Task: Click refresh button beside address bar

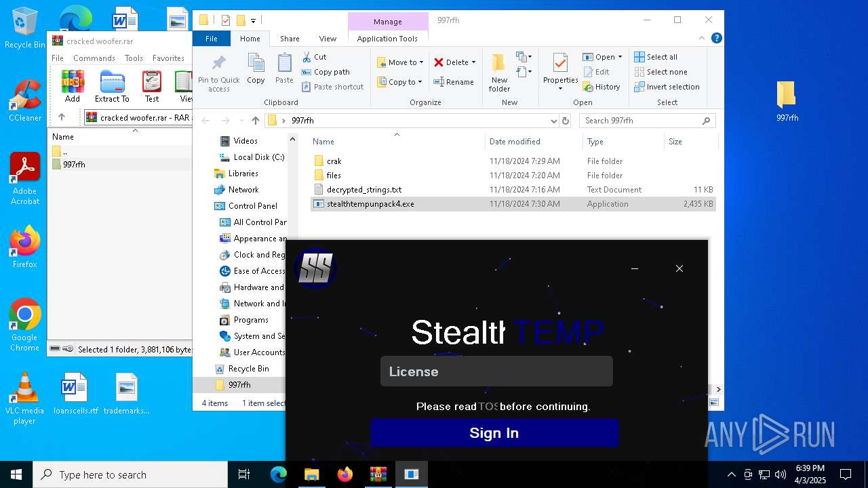Action: click(566, 121)
